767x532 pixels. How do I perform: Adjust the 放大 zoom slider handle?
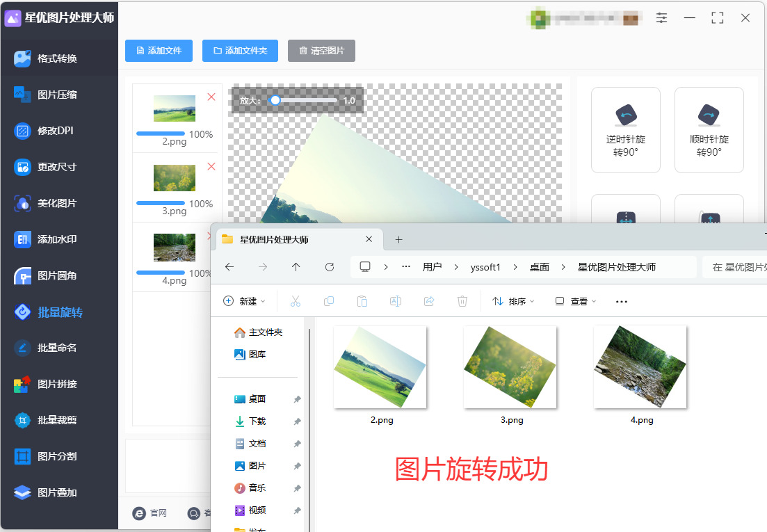coord(275,100)
